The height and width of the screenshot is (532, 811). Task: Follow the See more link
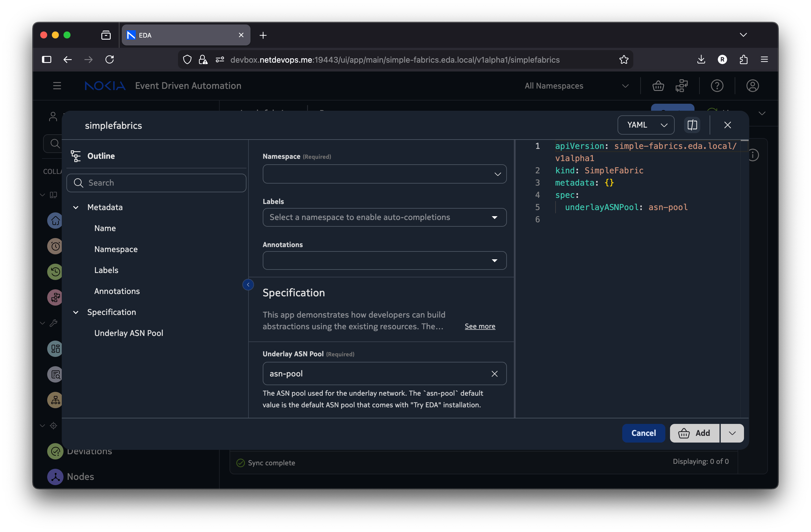coord(479,326)
